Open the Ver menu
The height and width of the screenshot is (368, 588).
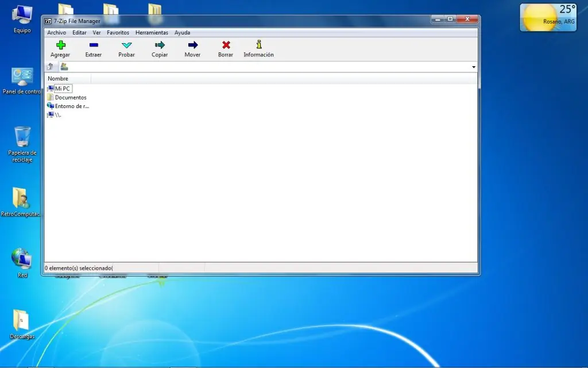tap(96, 33)
